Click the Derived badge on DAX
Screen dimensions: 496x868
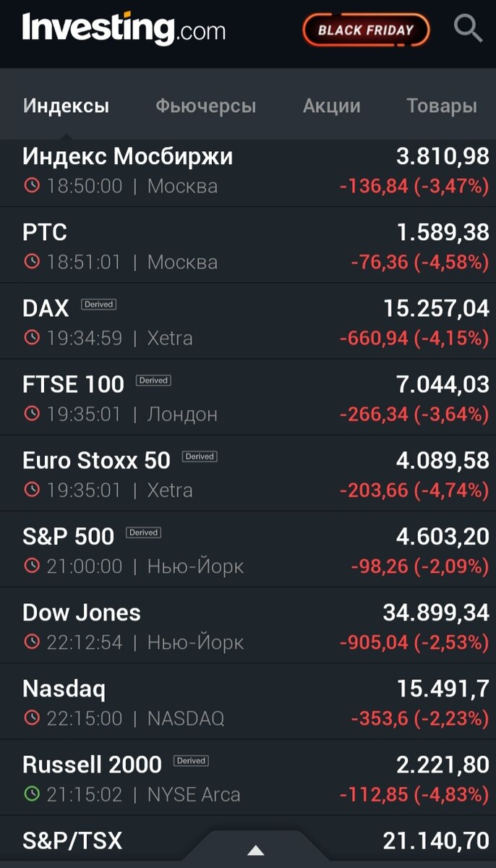coord(98,304)
